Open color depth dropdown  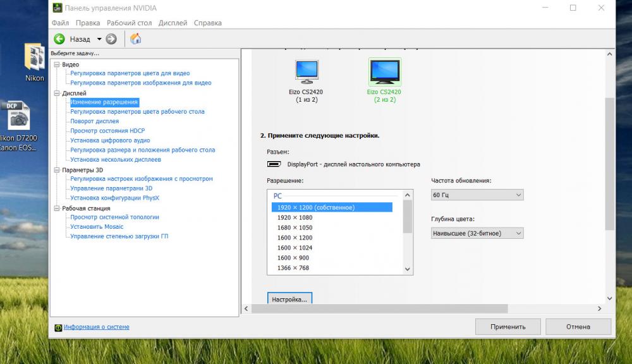477,233
